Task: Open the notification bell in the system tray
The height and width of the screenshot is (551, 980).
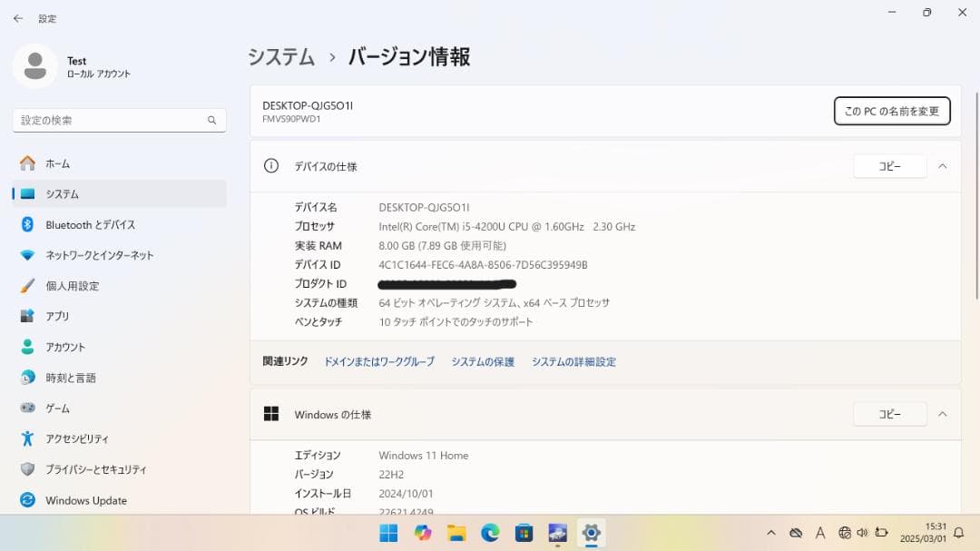Action: tap(960, 533)
